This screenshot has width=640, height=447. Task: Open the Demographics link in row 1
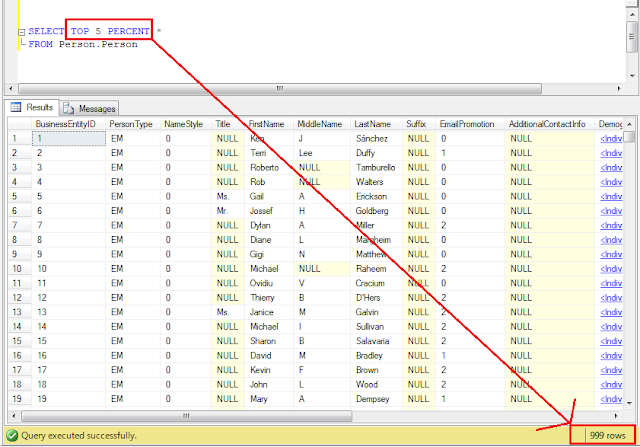611,139
